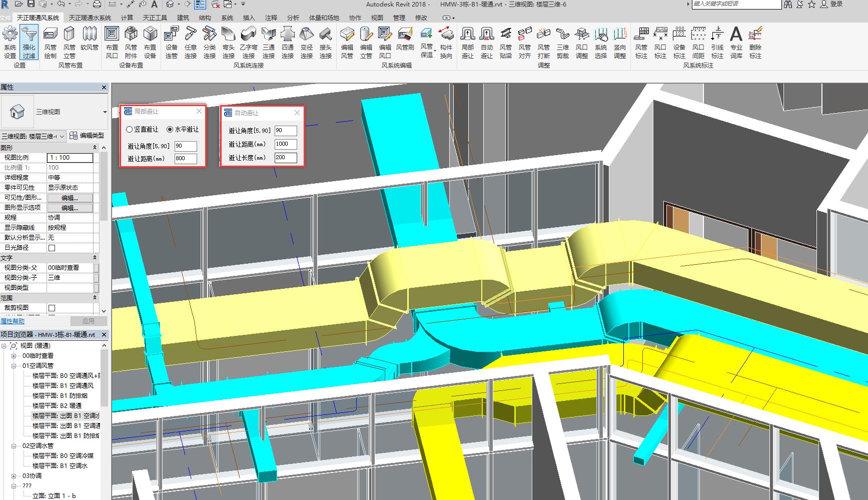The width and height of the screenshot is (868, 500).
Task: Open the 属性帮助 link
Action: click(13, 321)
